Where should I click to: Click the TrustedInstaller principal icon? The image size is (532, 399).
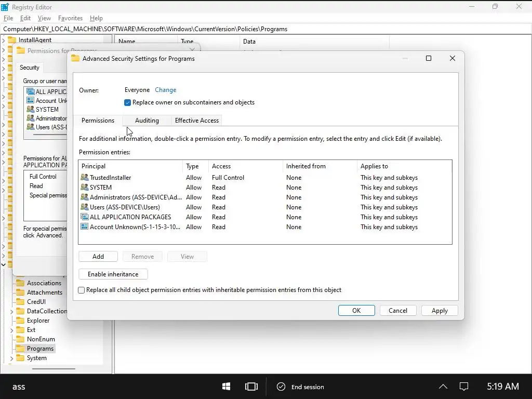coord(85,178)
